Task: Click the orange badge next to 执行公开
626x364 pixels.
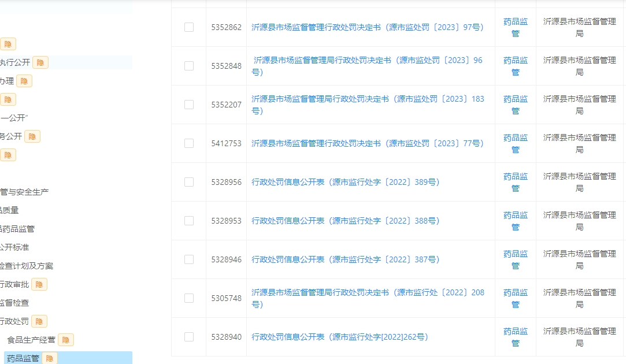Action: [40, 62]
